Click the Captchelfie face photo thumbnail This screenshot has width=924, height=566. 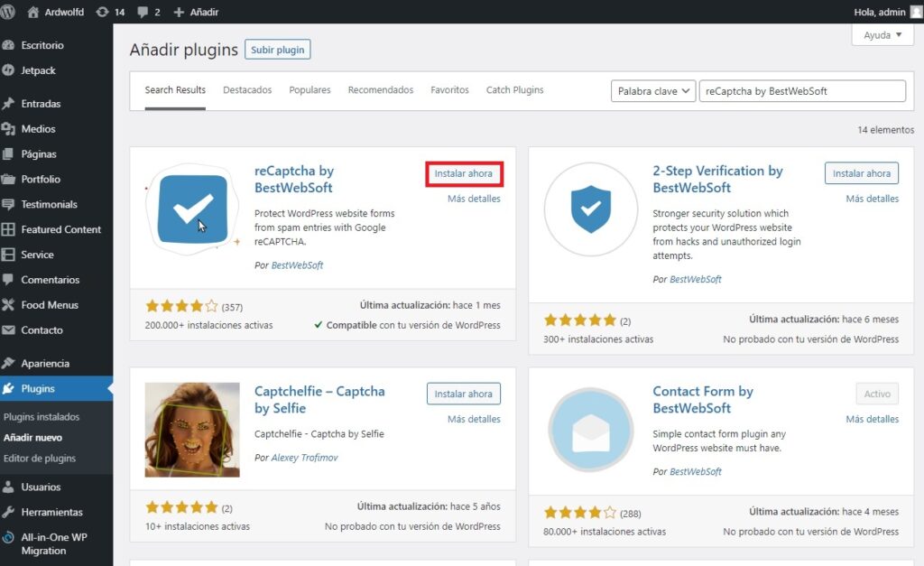192,430
